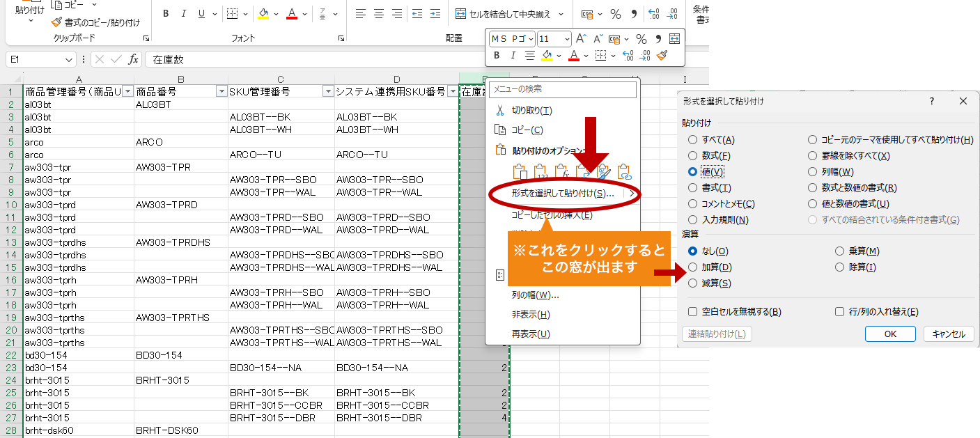Apply borders using the ribbon border icon
The width and height of the screenshot is (980, 438).
point(233,14)
